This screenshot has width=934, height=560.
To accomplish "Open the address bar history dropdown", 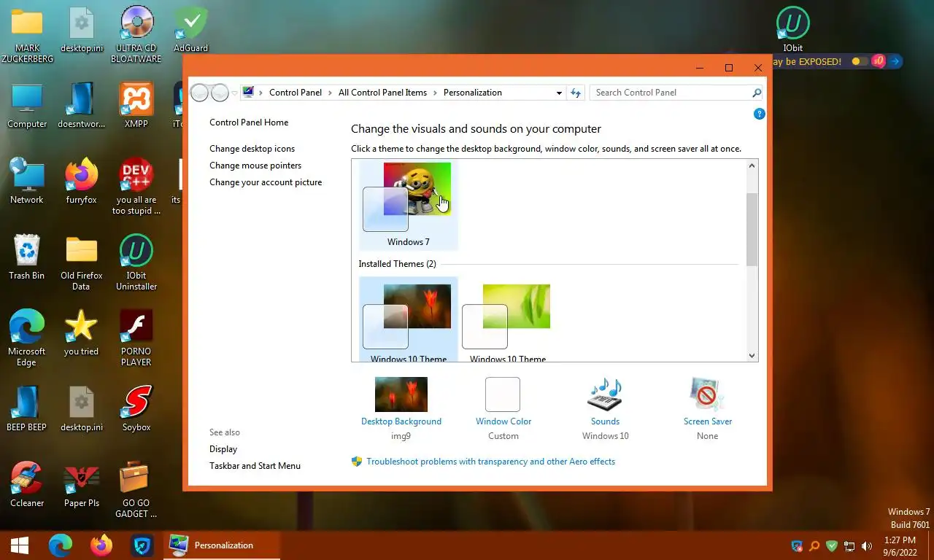I will 559,93.
